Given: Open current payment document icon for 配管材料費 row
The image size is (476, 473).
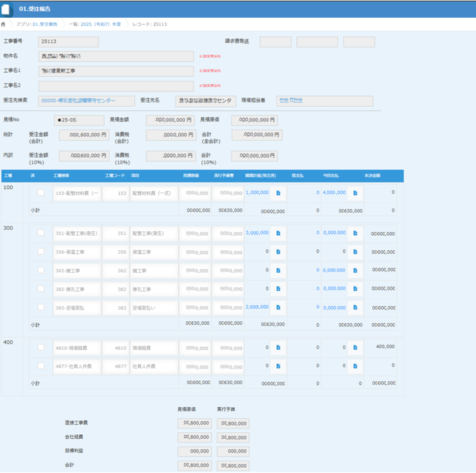Looking at the screenshot, I should [355, 193].
